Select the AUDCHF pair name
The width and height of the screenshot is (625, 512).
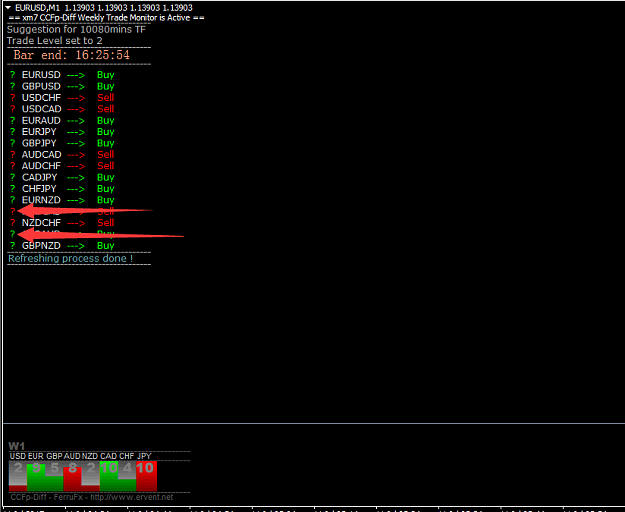click(x=41, y=166)
